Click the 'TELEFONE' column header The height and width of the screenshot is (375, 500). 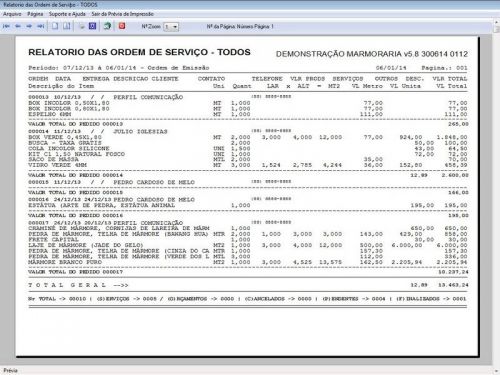tap(267, 79)
